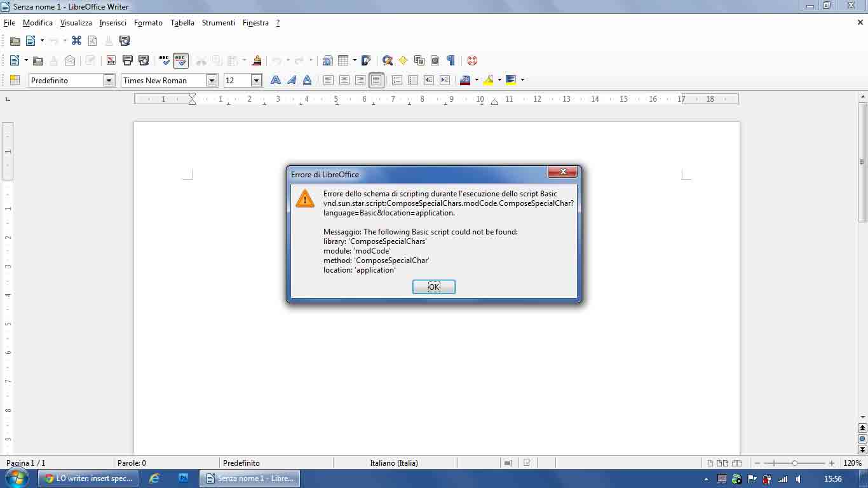Select the LO writer taskbar button
Image resolution: width=868 pixels, height=488 pixels.
[x=88, y=478]
